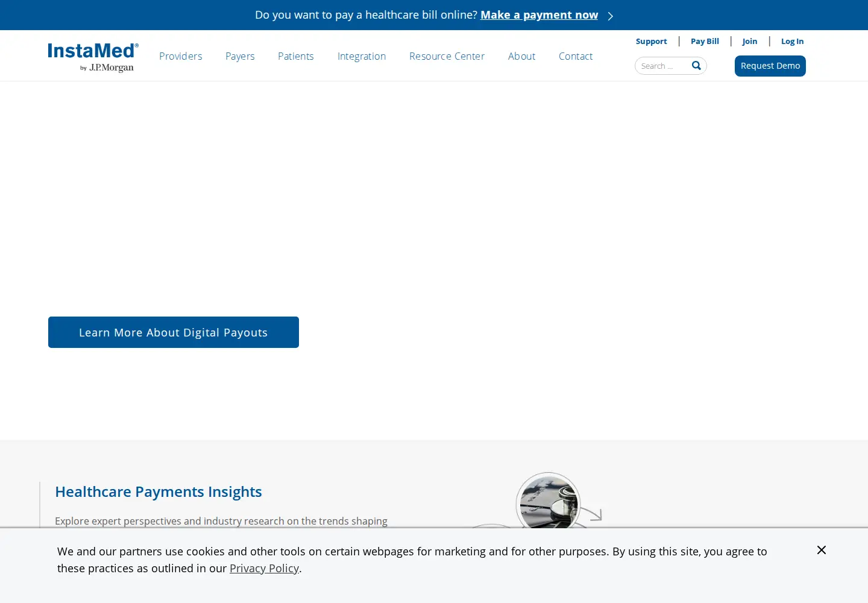
Task: Go to the Contact page
Action: 576,56
